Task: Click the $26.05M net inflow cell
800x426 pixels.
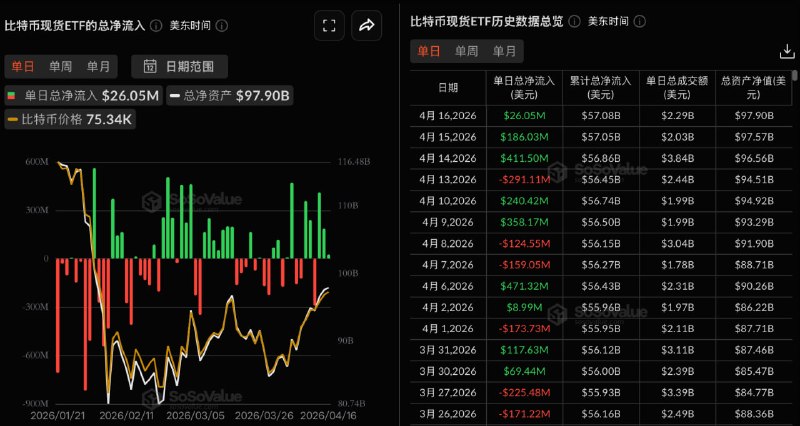Action: (x=524, y=116)
